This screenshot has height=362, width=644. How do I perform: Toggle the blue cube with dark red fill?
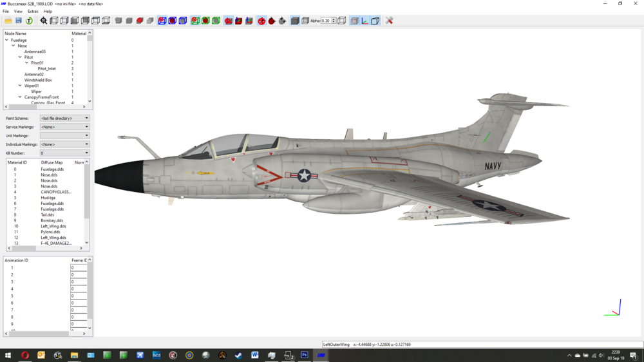[173, 21]
